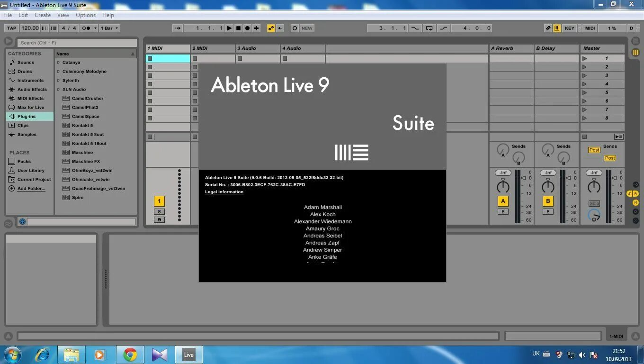This screenshot has height=364, width=644.
Task: Toggle Draw Mode pencil icon
Action: 548,28
